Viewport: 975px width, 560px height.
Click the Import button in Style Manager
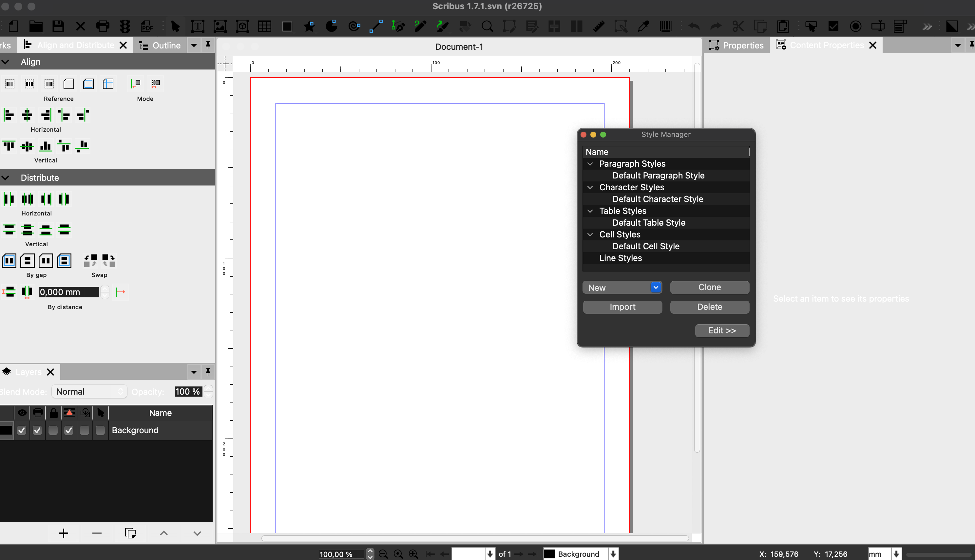point(622,307)
